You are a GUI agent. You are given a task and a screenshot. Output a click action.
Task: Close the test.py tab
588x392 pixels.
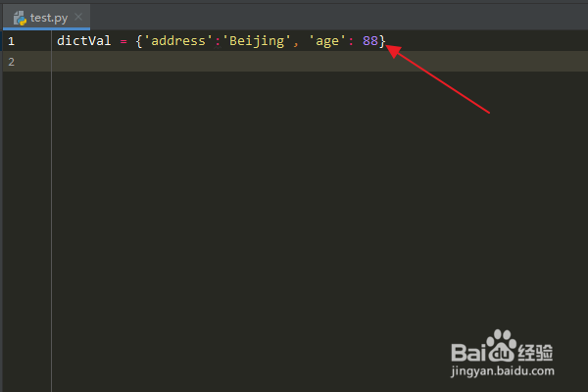78,17
